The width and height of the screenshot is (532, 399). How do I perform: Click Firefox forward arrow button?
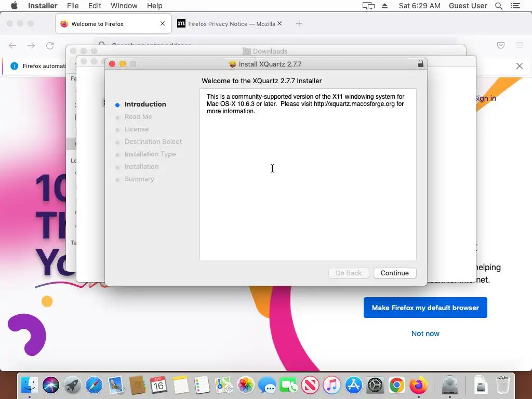coord(31,46)
